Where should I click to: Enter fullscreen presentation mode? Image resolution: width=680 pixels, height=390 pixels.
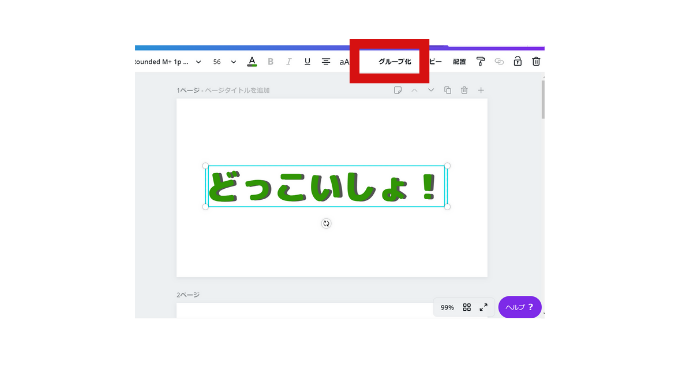coord(484,307)
